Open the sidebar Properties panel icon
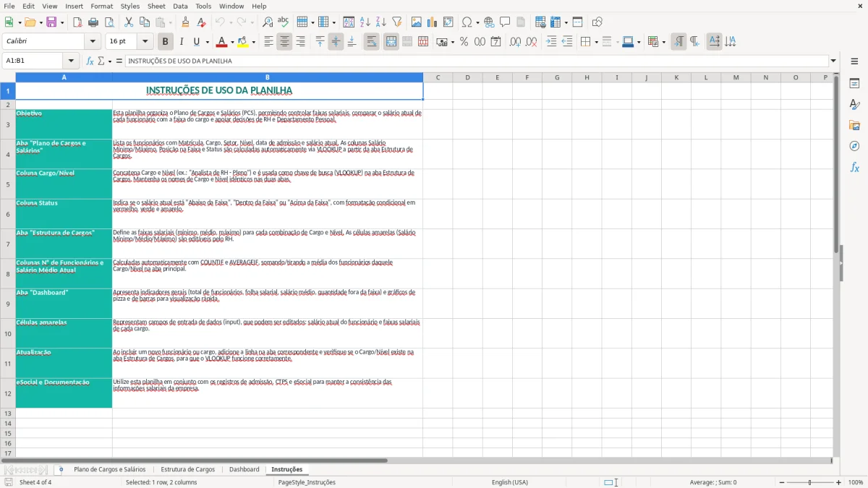The image size is (868, 488). point(854,84)
